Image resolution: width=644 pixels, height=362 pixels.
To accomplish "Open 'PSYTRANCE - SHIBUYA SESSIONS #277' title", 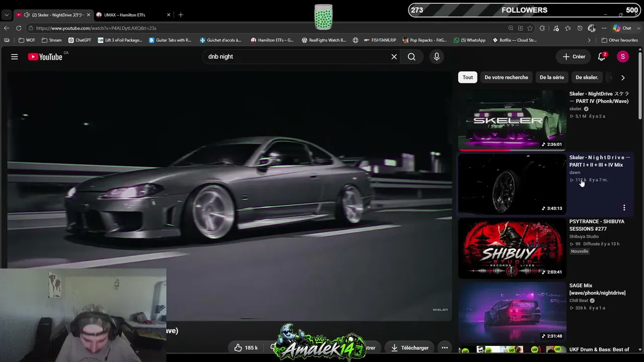I will tap(597, 225).
